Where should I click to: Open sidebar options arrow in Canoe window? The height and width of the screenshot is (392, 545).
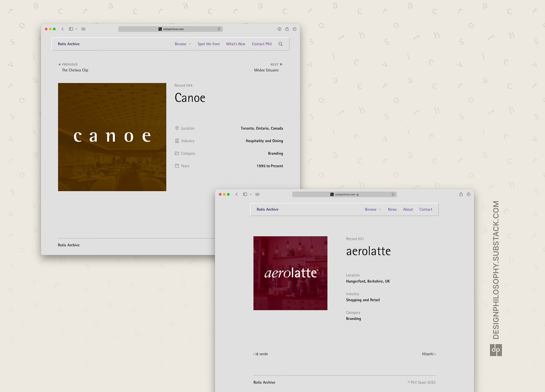76,29
